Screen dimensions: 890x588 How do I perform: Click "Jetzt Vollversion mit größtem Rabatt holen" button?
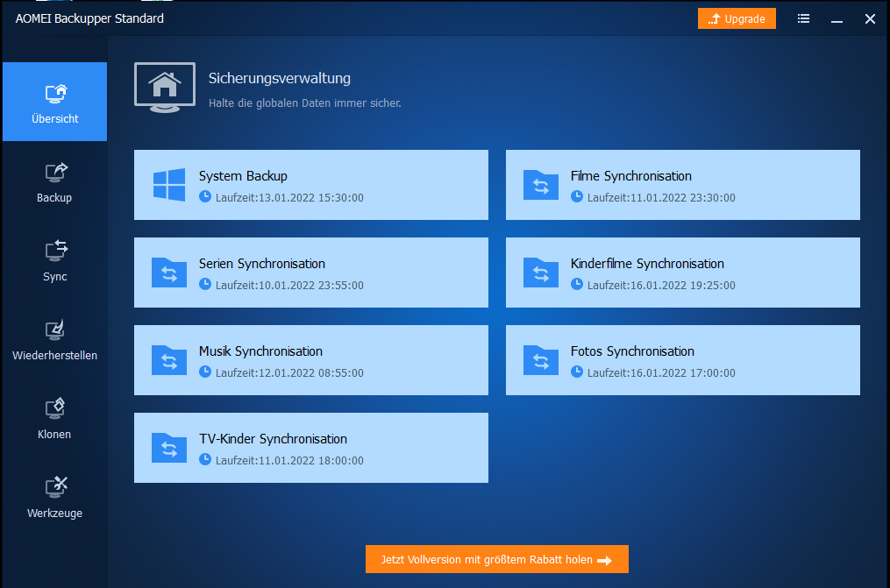coord(496,559)
